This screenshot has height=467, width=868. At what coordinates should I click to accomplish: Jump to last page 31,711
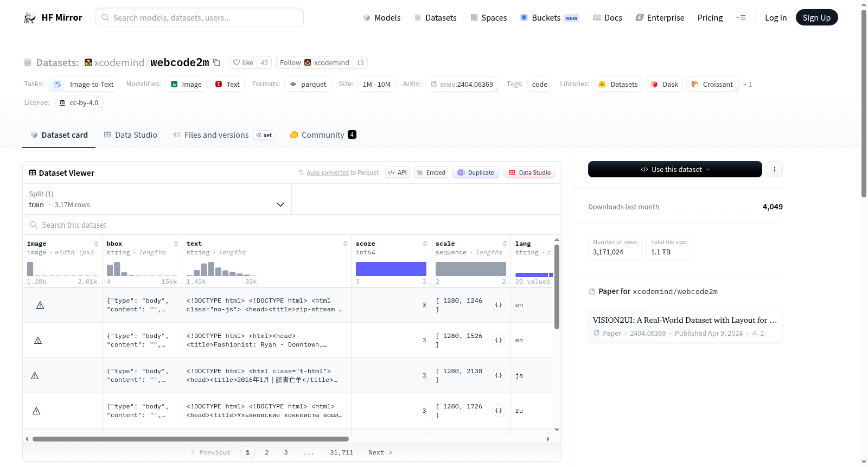tap(342, 452)
